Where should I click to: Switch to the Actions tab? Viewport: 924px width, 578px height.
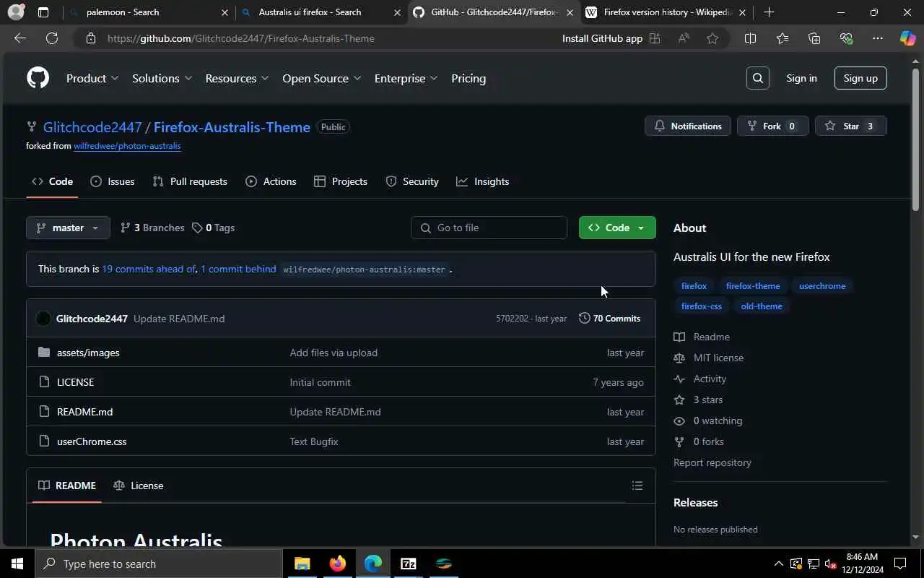click(x=271, y=181)
